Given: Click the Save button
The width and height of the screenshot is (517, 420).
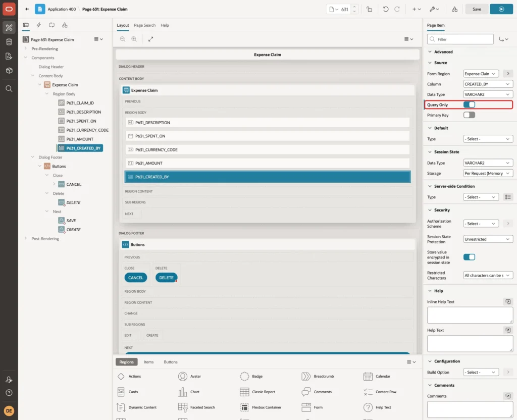Looking at the screenshot, I should tap(477, 9).
